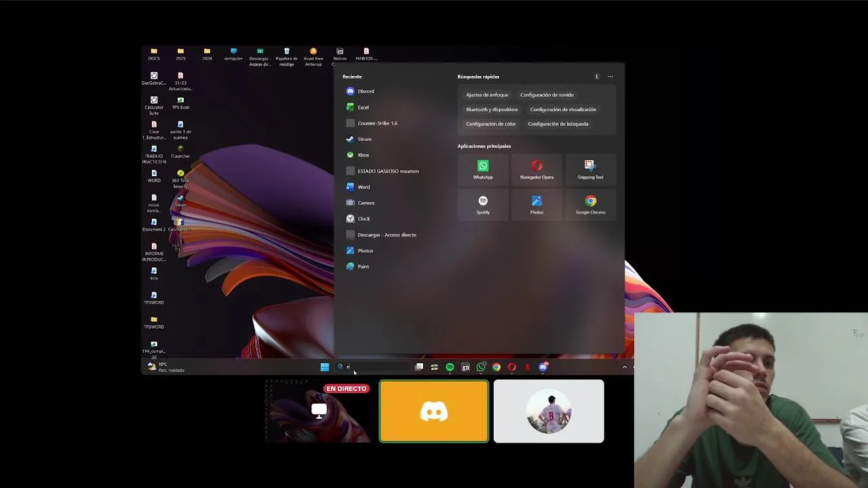The width and height of the screenshot is (868, 488).
Task: Open Discord from the taskbar
Action: tap(543, 367)
